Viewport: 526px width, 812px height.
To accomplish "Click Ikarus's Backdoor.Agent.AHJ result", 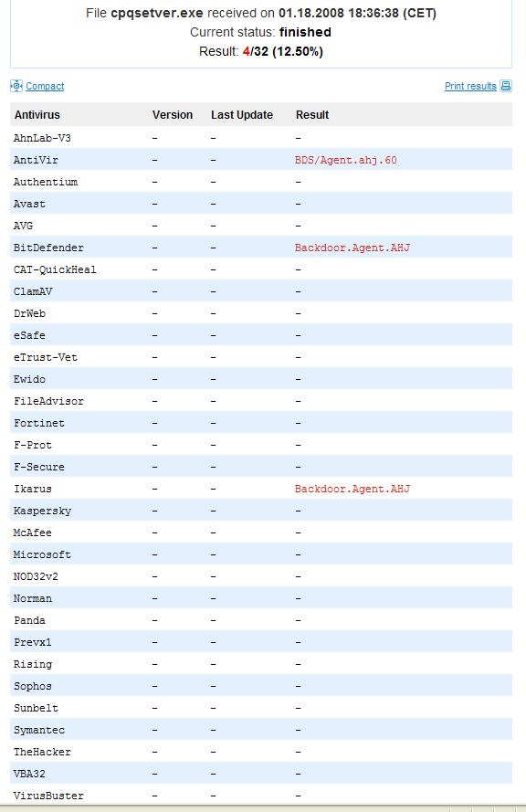I will coord(352,489).
